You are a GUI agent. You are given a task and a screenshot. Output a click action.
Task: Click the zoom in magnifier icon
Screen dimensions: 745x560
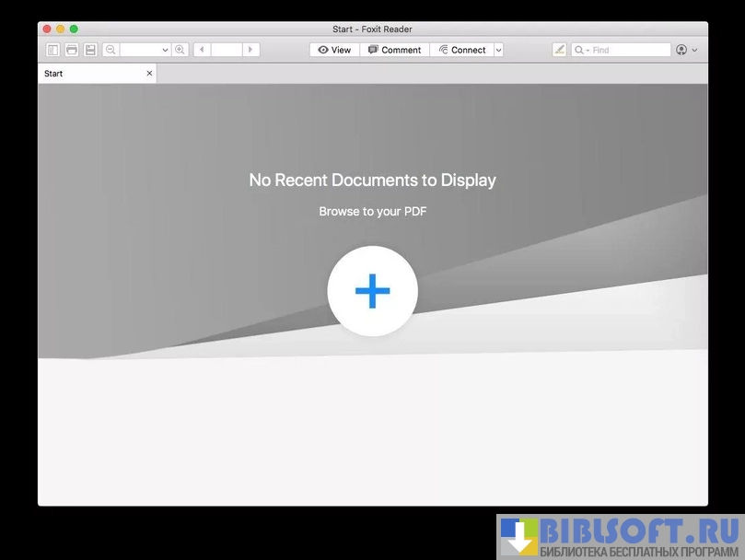pos(180,50)
